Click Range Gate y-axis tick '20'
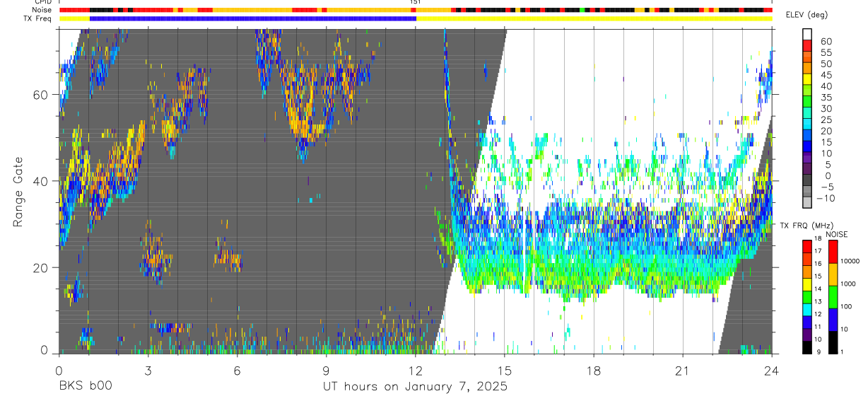868x401 pixels. click(40, 267)
